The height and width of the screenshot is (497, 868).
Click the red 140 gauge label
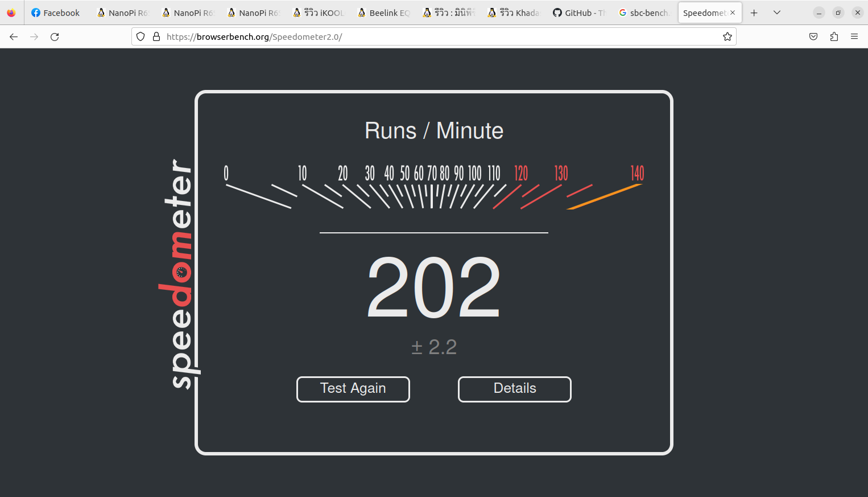tap(637, 173)
